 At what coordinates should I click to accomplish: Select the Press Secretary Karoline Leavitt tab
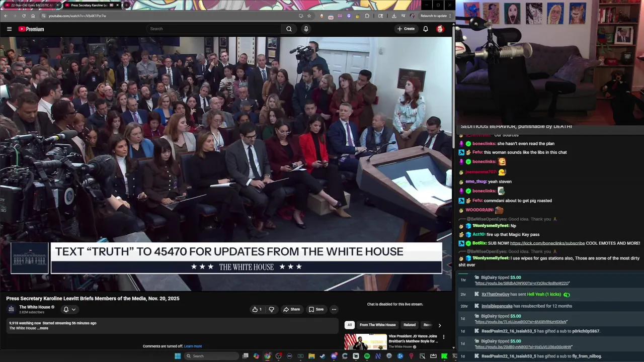click(x=92, y=5)
